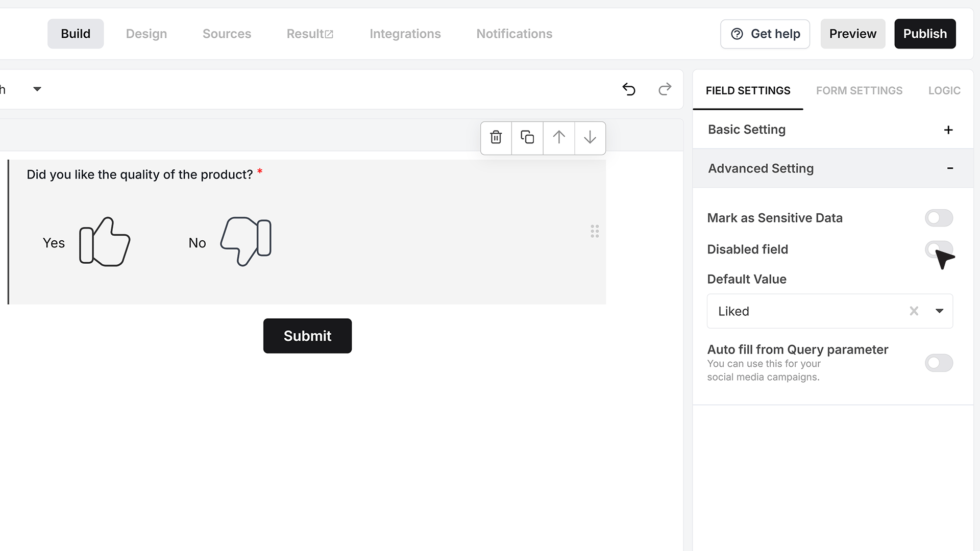Move field up with arrow icon

[559, 137]
